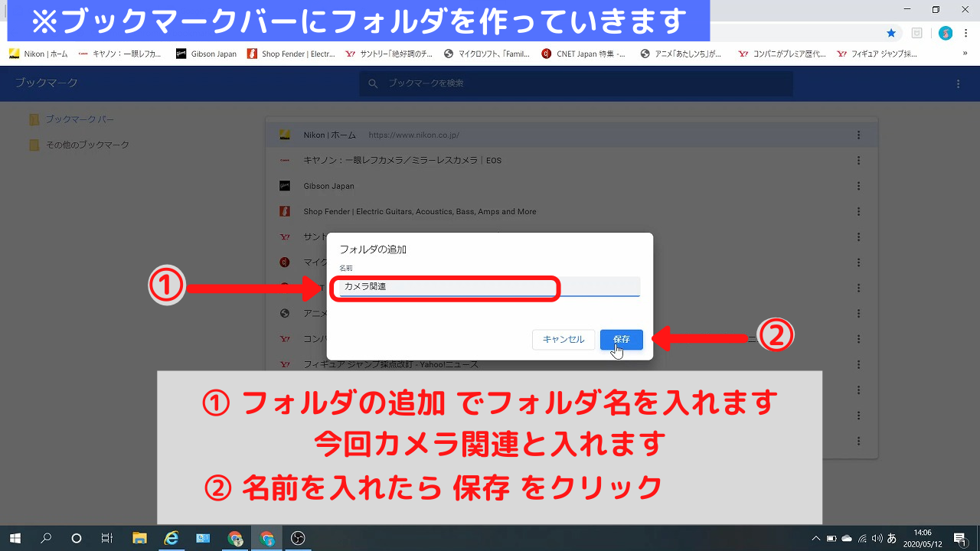Open the Chrome profile avatar icon
Viewport: 980px width, 551px height.
coord(946,33)
